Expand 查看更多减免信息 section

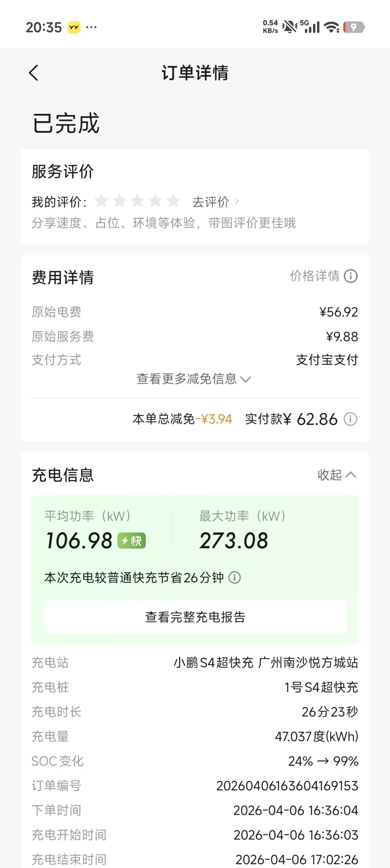pos(194,379)
